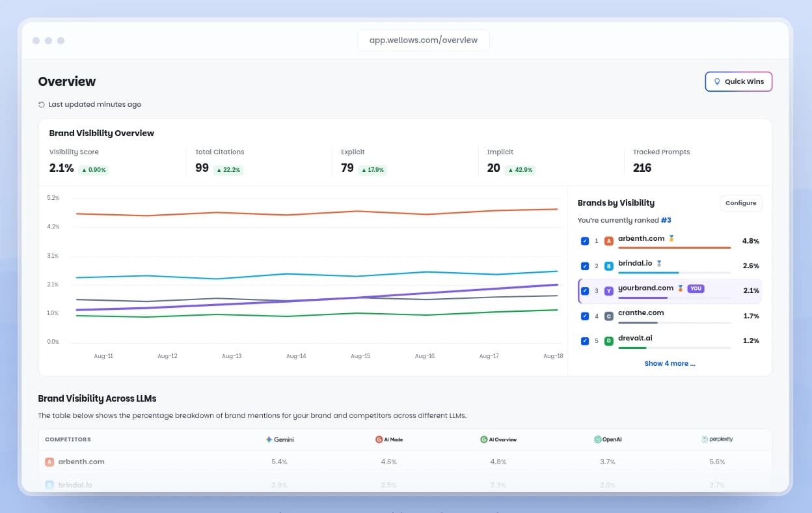Click the OpenAI column header icon
The image size is (812, 513).
point(597,439)
